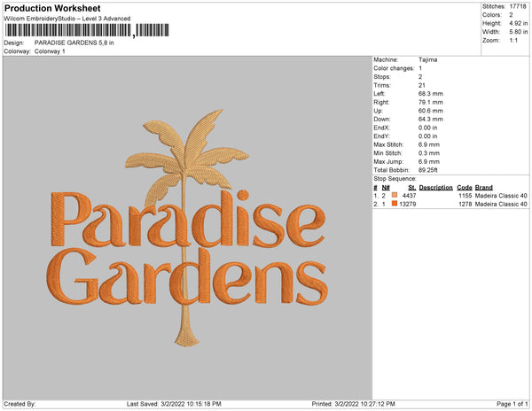Viewport: 532px width, 411px height.
Task: Click the Down value 64.3 mm
Action: tap(431, 120)
